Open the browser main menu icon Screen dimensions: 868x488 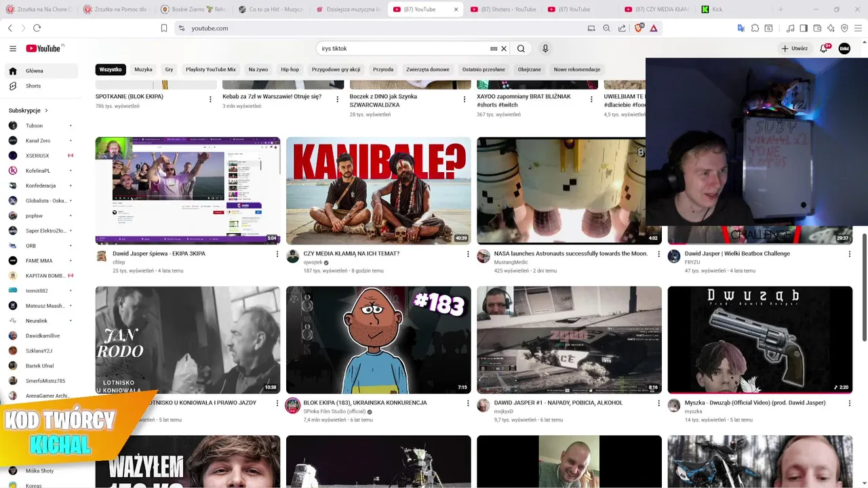coord(858,28)
